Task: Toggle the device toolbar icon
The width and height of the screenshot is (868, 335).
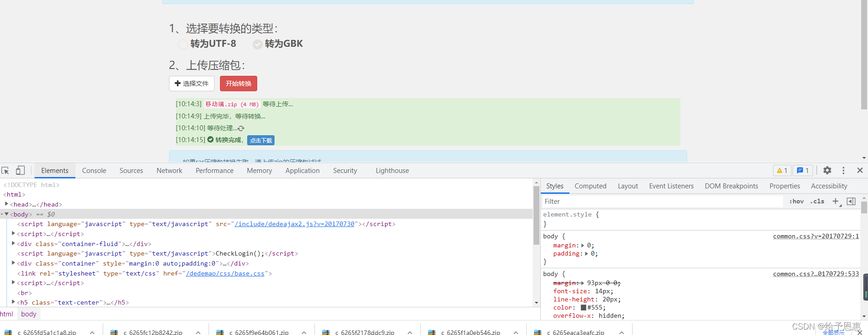Action: (x=20, y=170)
